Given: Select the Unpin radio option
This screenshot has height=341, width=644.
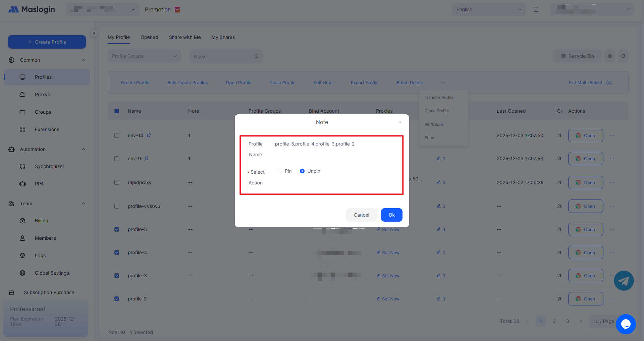Looking at the screenshot, I should point(302,171).
